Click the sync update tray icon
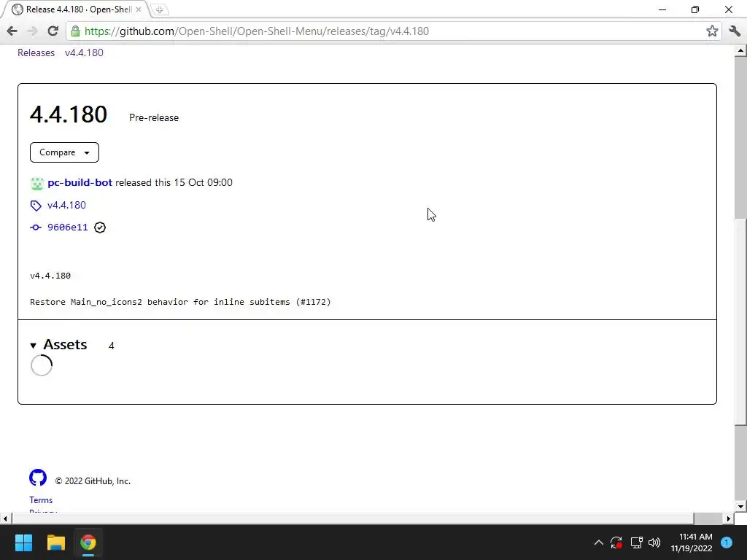The width and height of the screenshot is (747, 560). point(616,542)
